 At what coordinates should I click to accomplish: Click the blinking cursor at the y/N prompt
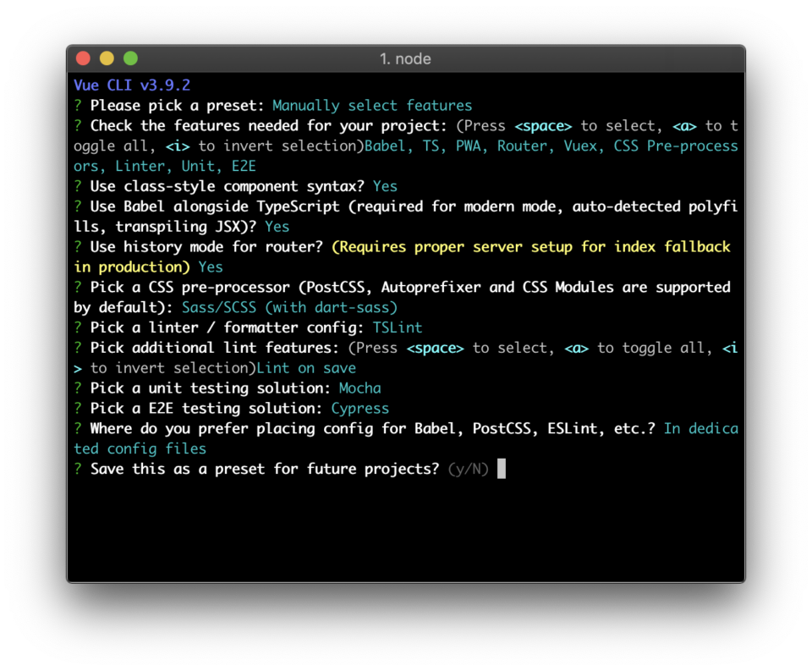[x=500, y=469]
